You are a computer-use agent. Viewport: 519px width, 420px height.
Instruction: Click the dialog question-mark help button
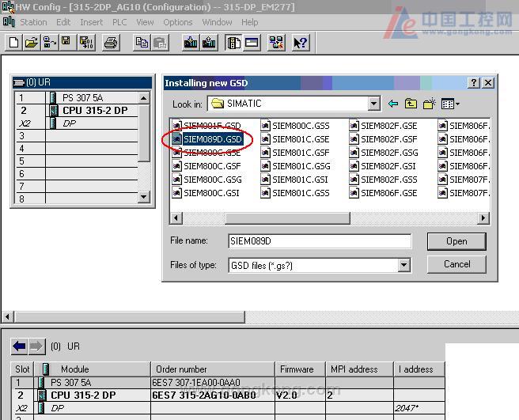pos(474,83)
